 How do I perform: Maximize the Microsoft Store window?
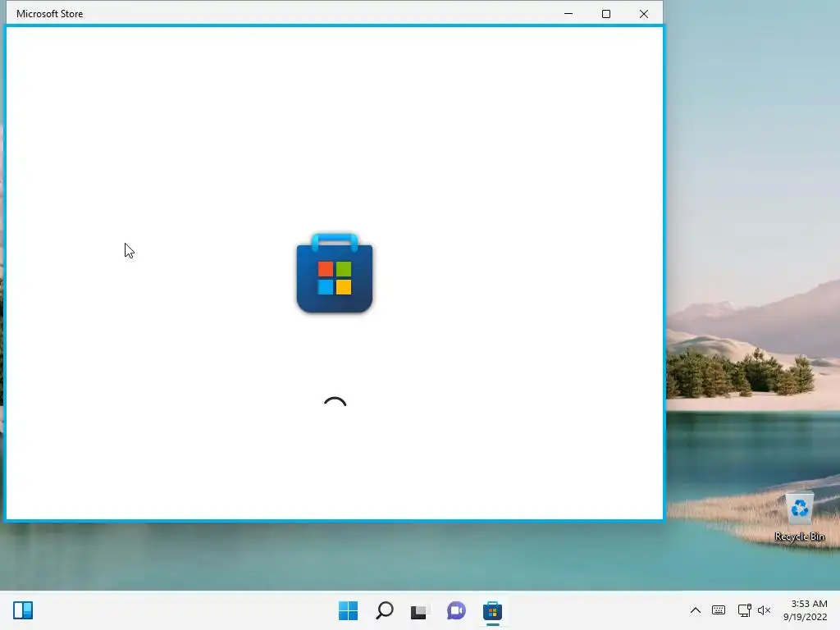[606, 13]
